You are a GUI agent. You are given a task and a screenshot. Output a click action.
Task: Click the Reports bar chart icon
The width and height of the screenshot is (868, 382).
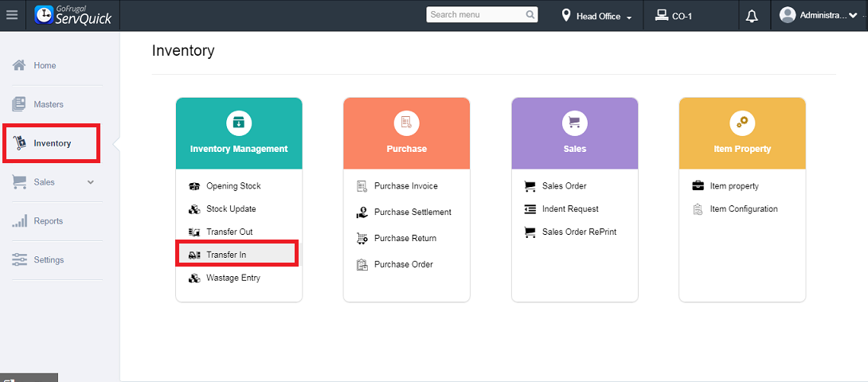click(x=20, y=221)
